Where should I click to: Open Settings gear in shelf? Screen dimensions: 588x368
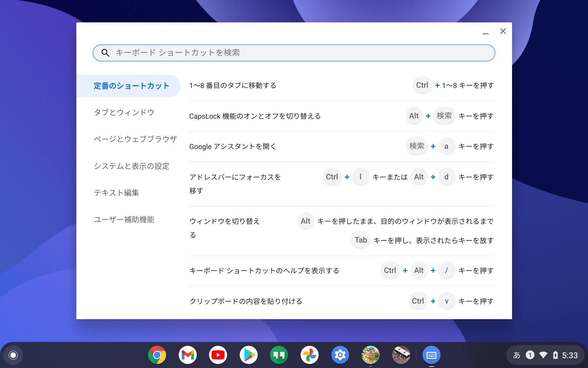[x=340, y=355]
